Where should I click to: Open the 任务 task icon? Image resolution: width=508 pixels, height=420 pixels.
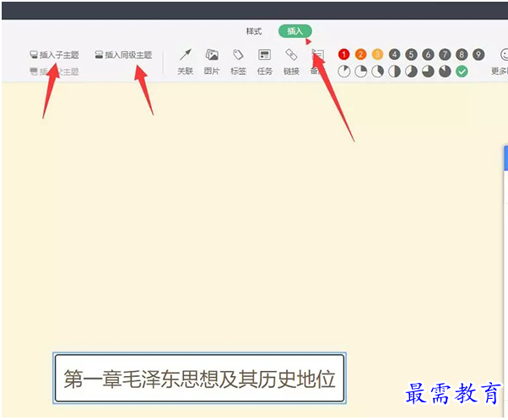coord(265,62)
